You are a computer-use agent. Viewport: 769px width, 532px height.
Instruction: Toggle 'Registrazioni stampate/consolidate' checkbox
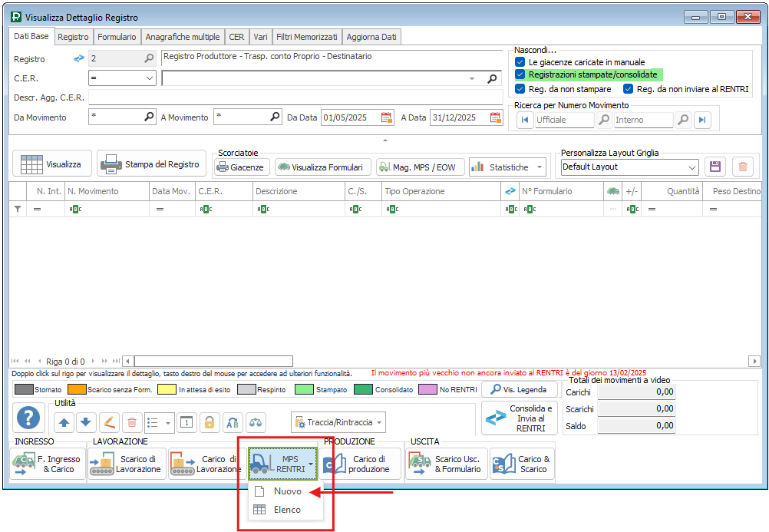[x=520, y=74]
